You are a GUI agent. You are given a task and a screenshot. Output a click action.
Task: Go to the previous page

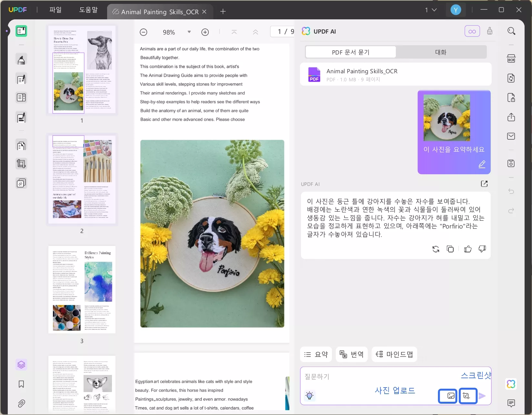pos(256,32)
